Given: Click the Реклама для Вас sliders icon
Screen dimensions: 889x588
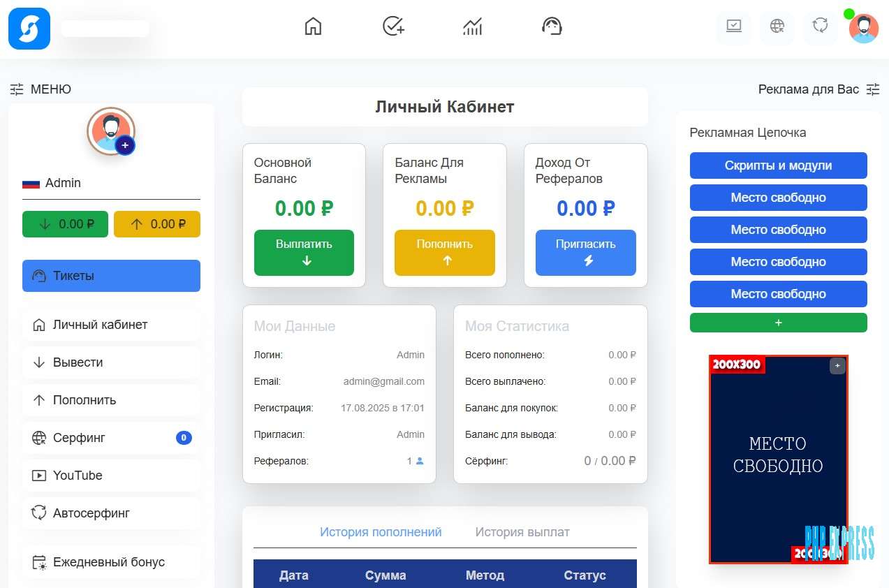Looking at the screenshot, I should 873,89.
